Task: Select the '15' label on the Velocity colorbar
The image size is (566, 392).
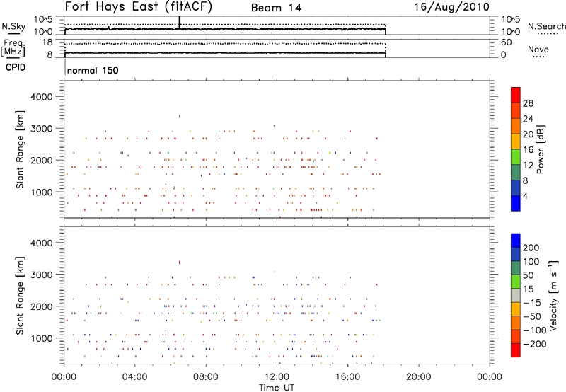Action: point(528,289)
